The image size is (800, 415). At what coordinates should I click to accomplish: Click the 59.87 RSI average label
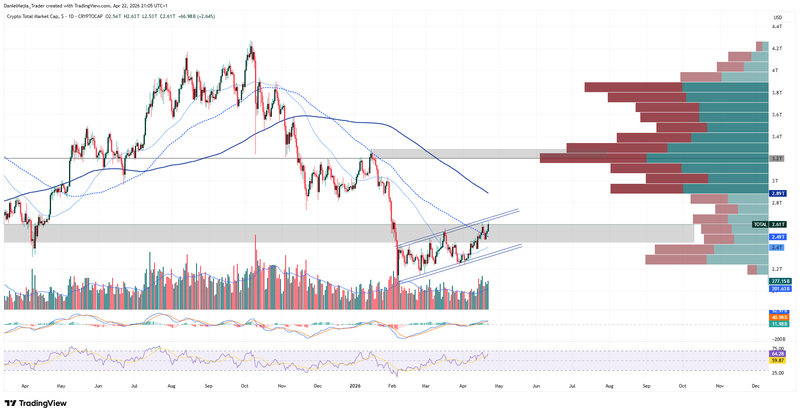coord(777,360)
